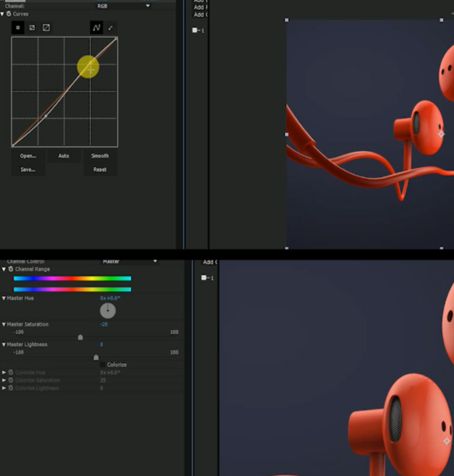Click the Master Hue angle dial
The image size is (454, 476).
(x=108, y=310)
